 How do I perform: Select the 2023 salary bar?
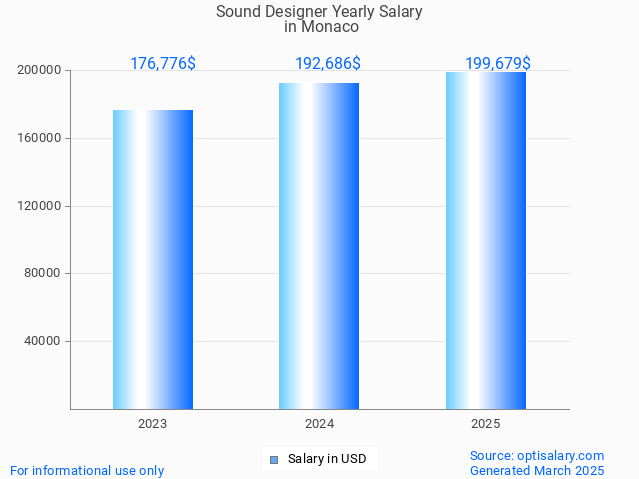point(153,260)
